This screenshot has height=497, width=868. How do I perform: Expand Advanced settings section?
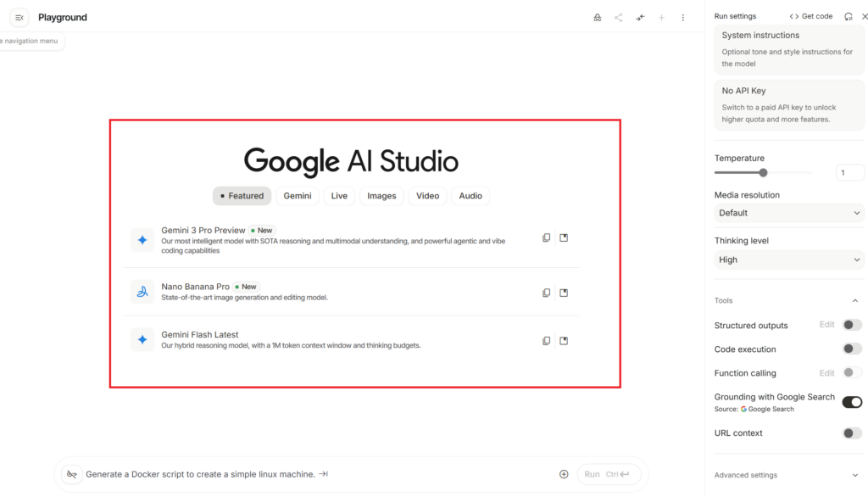click(788, 475)
